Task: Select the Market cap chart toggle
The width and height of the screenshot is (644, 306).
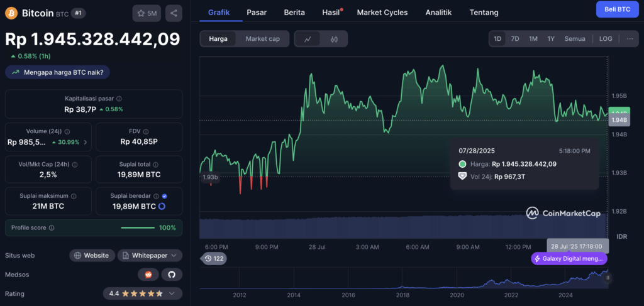Action: click(x=262, y=39)
